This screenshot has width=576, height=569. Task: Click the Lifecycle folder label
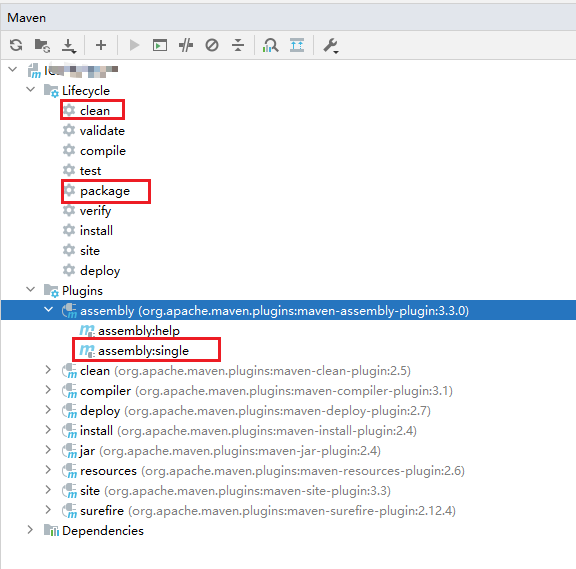(86, 90)
